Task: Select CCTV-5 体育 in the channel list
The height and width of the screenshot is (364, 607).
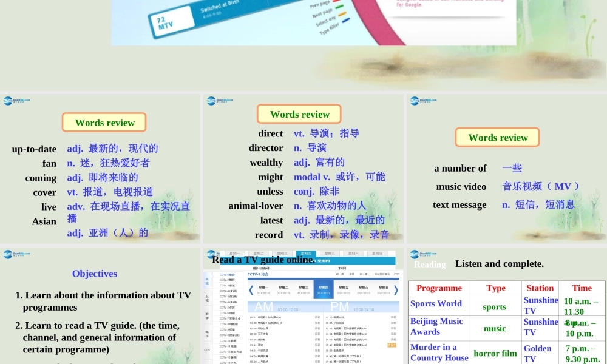Action: pos(227,308)
